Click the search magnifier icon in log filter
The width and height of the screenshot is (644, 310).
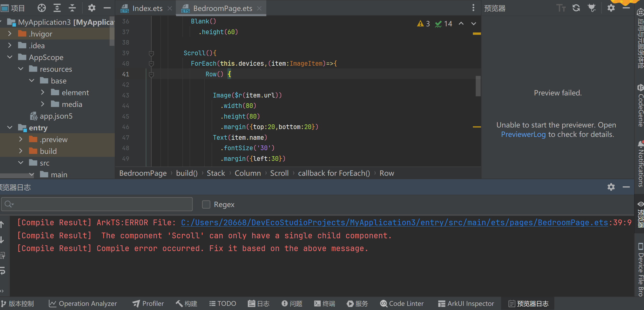pyautogui.click(x=9, y=204)
